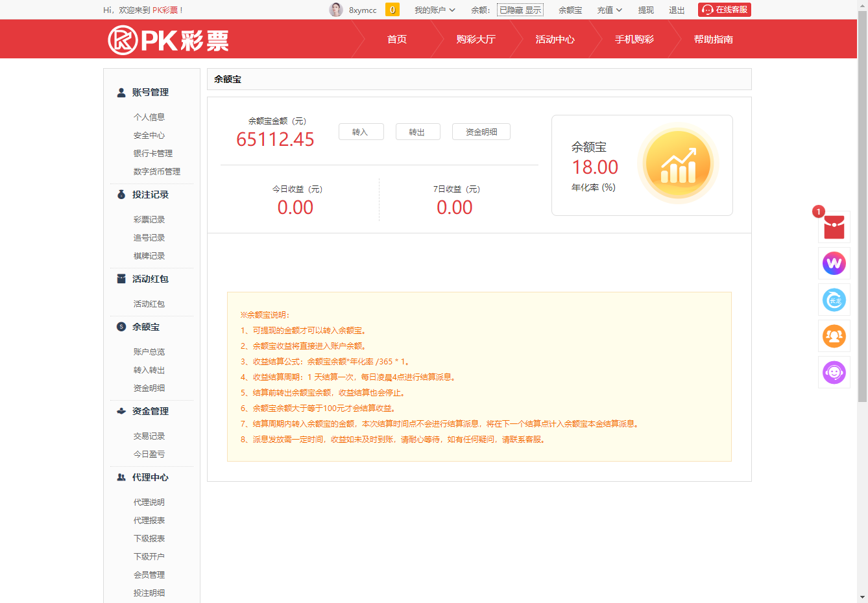Image resolution: width=868 pixels, height=603 pixels.
Task: Click the purple smiley support icon
Action: pos(834,372)
